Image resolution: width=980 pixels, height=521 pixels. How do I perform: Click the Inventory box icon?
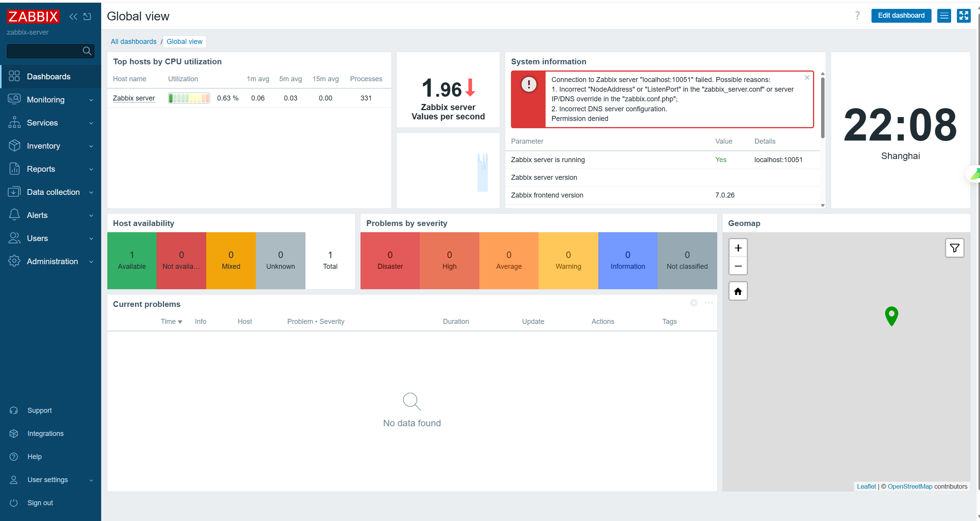tap(14, 146)
